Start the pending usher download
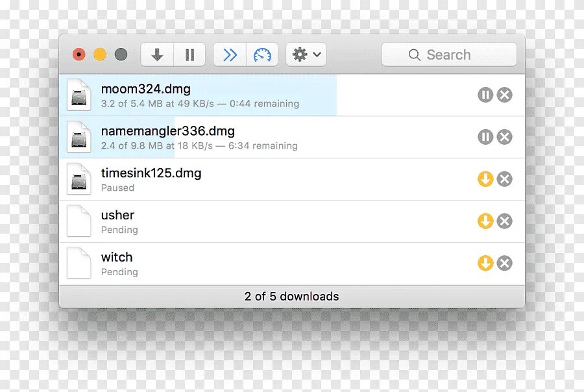Image resolution: width=584 pixels, height=392 pixels. coord(485,221)
